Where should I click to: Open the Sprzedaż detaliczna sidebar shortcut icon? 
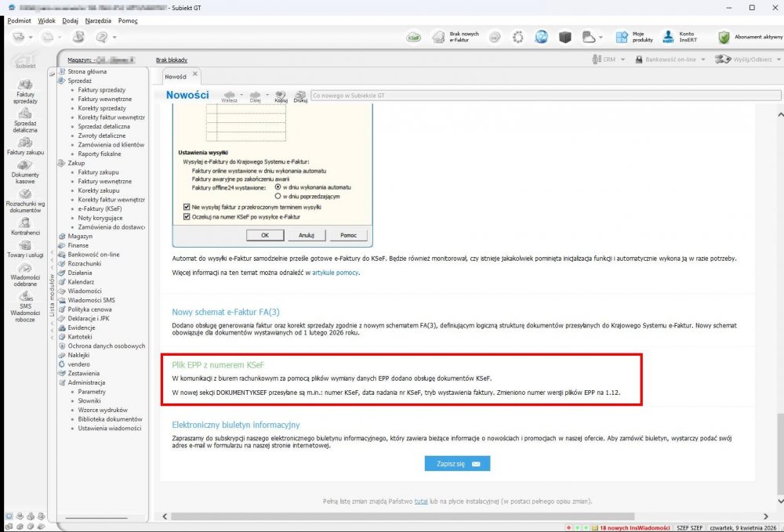(x=25, y=114)
